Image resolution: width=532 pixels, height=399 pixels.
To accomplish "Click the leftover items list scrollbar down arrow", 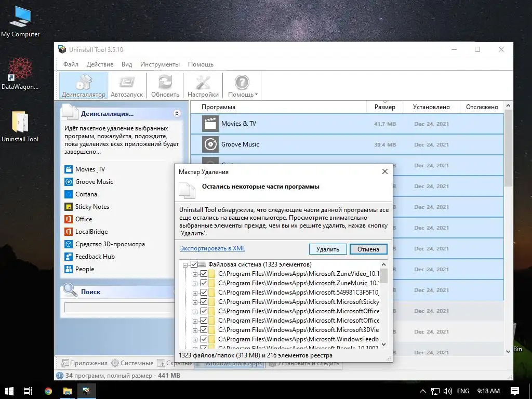I will point(384,344).
